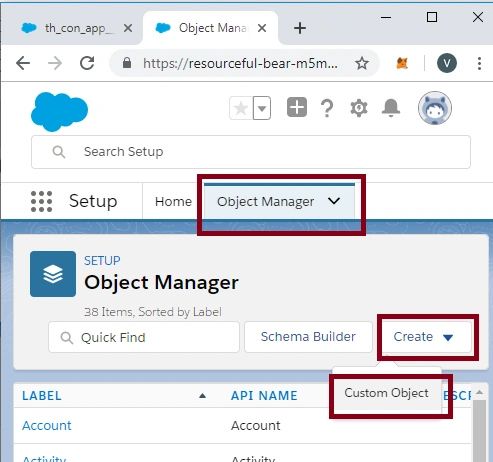Sort by the API NAME column header
The image size is (493, 462).
click(x=264, y=395)
